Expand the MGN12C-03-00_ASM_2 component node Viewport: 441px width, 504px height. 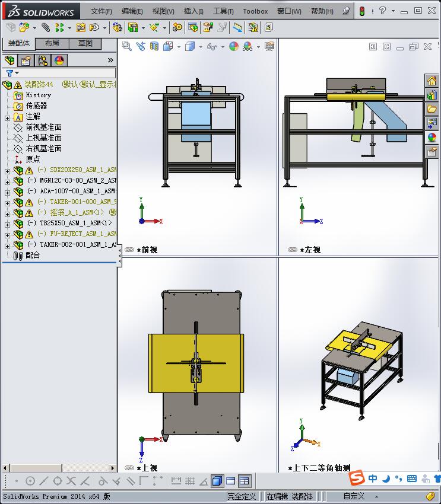[7, 182]
